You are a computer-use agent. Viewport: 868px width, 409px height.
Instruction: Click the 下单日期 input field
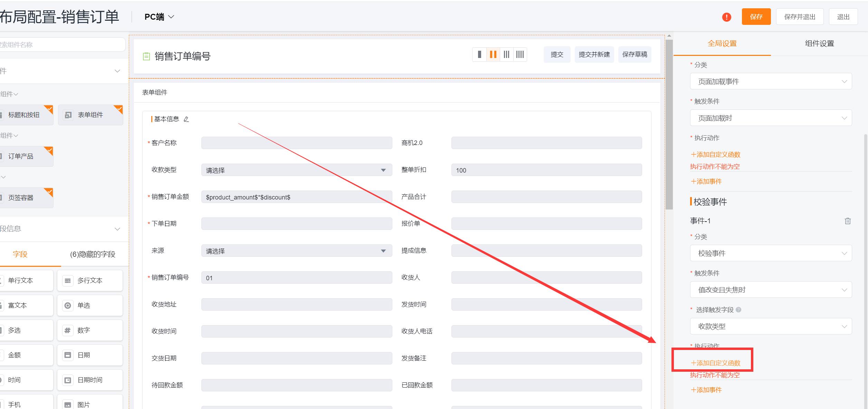point(297,224)
